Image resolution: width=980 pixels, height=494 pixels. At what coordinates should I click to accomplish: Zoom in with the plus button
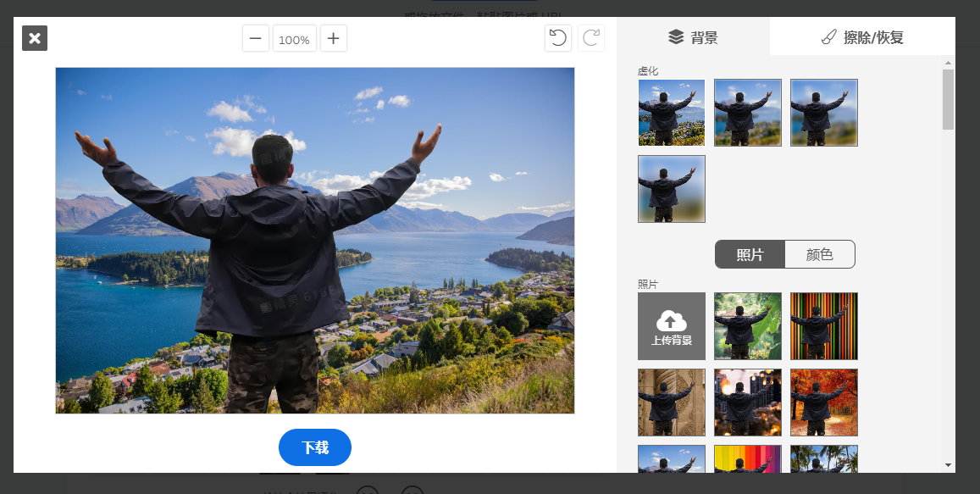[334, 39]
